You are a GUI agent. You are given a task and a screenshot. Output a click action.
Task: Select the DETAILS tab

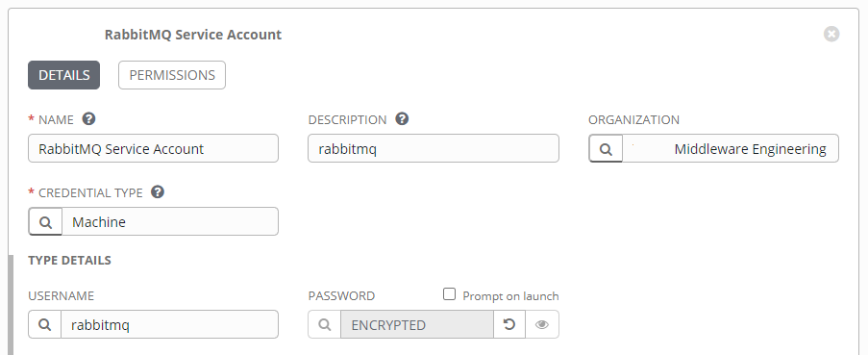pyautogui.click(x=63, y=75)
